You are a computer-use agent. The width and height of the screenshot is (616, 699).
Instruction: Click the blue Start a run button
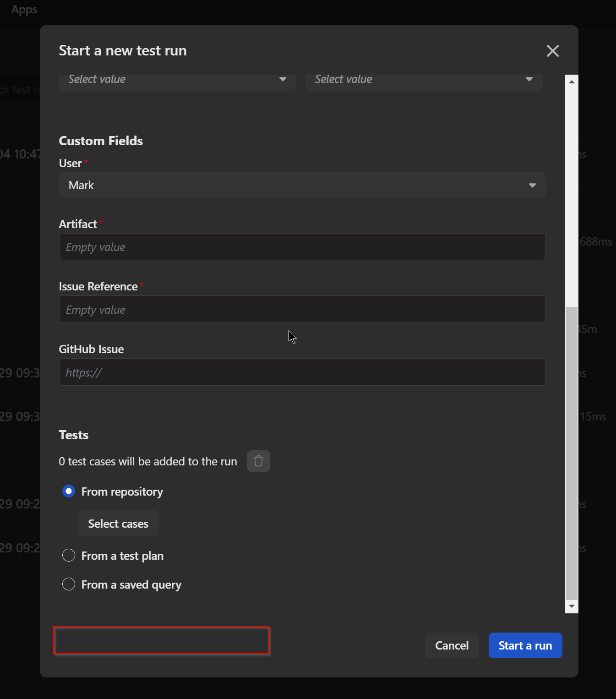(x=525, y=645)
